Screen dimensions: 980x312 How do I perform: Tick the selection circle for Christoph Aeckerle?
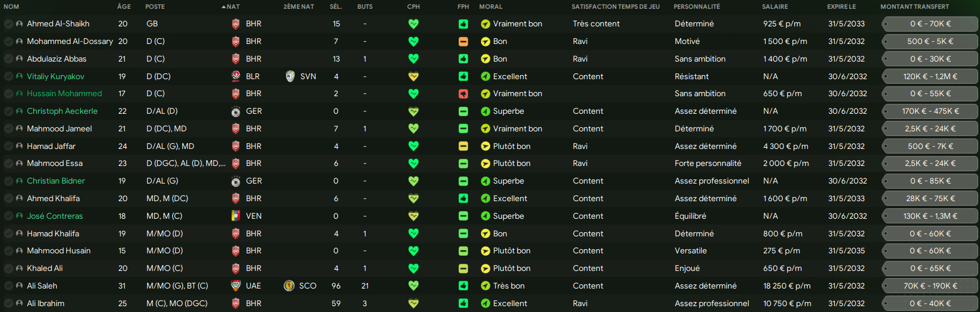pyautogui.click(x=9, y=111)
